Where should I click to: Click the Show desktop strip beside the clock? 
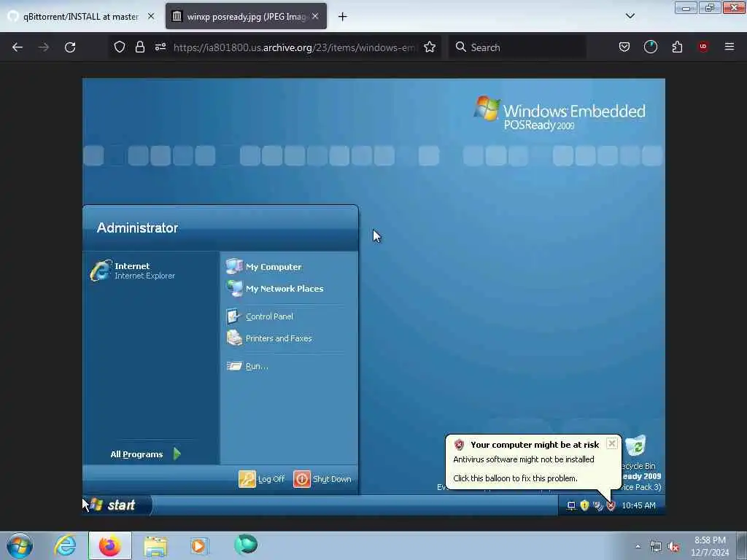pos(741,545)
